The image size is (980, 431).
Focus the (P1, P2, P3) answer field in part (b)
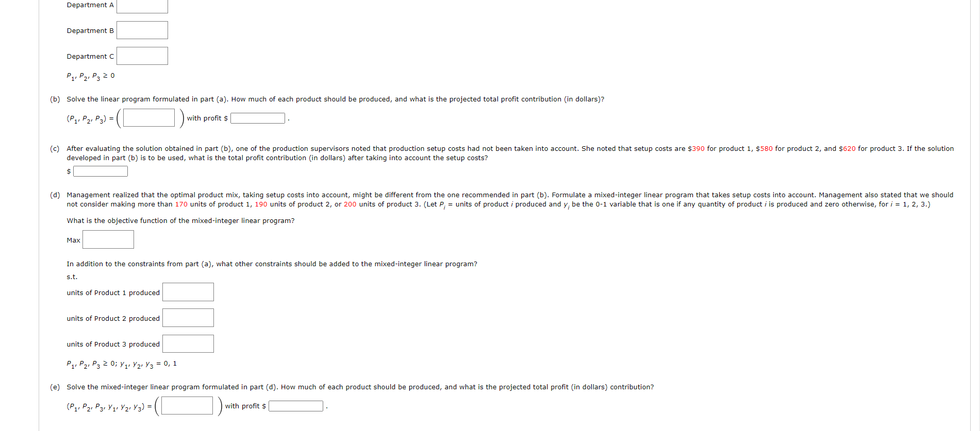[x=149, y=117]
